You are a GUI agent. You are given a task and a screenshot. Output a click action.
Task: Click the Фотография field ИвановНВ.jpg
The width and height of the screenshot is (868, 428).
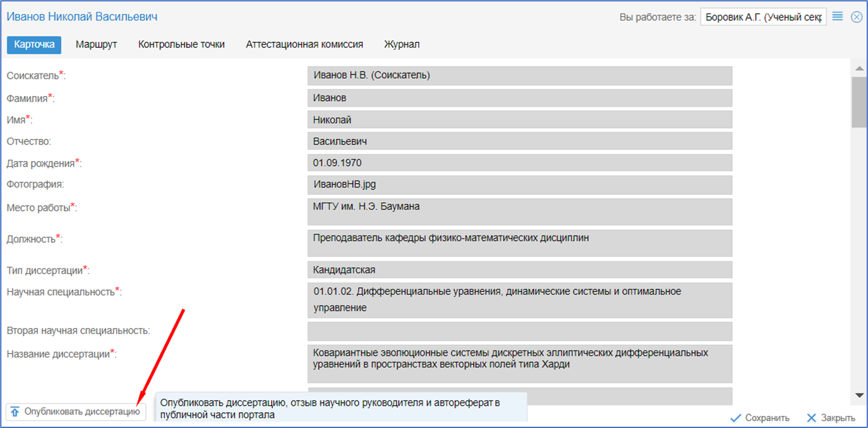(x=519, y=184)
